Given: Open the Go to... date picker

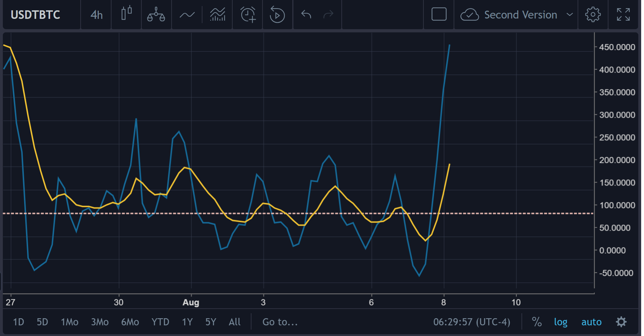Looking at the screenshot, I should pos(280,322).
